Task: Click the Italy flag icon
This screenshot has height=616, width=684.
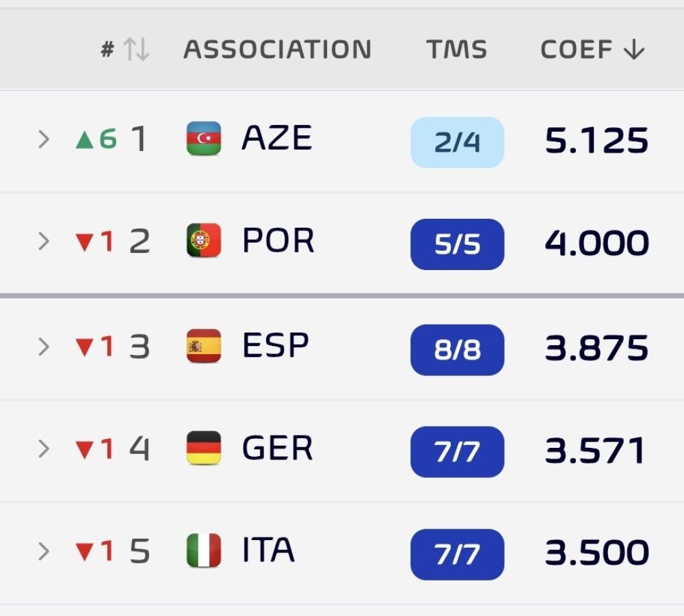Action: (x=204, y=550)
